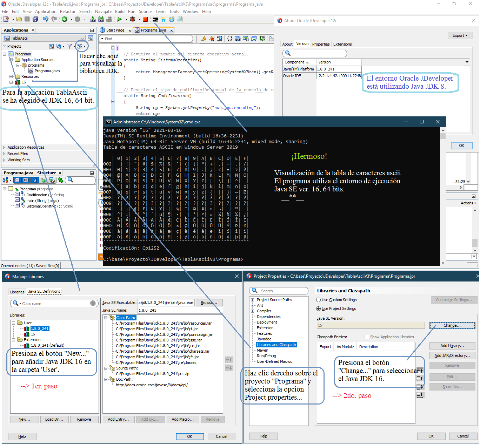
Task: Click the green sync arrows icon in Structure panel
Action: [61, 180]
